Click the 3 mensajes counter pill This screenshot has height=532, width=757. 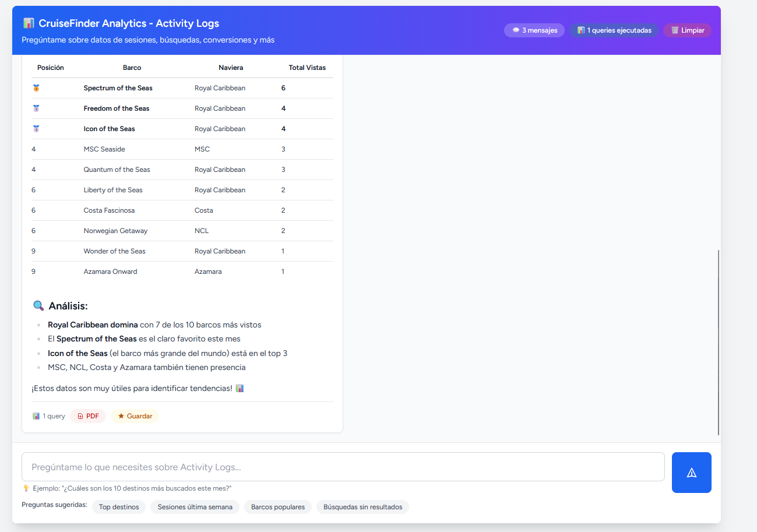click(x=534, y=30)
